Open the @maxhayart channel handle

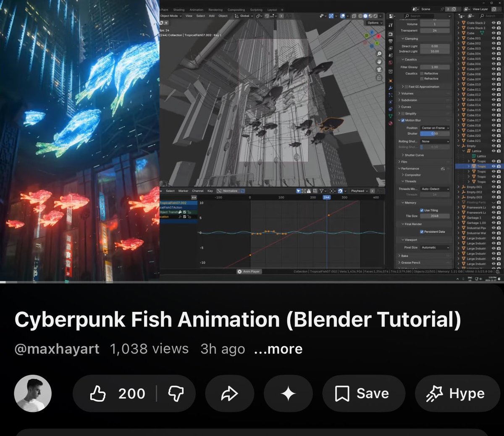(x=57, y=349)
